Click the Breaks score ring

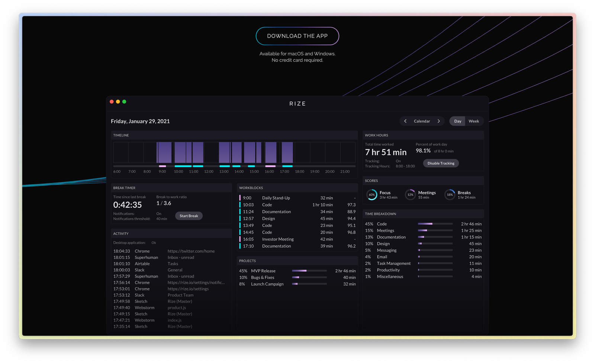point(450,194)
